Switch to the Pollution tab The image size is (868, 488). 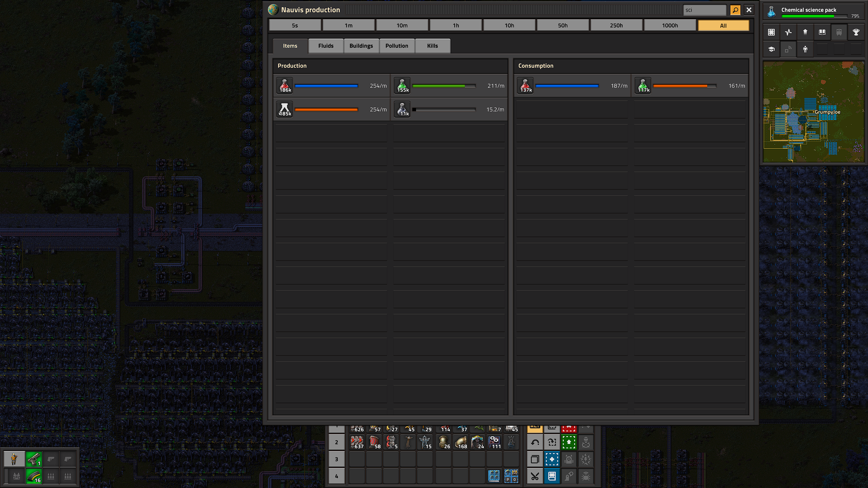[x=397, y=46]
